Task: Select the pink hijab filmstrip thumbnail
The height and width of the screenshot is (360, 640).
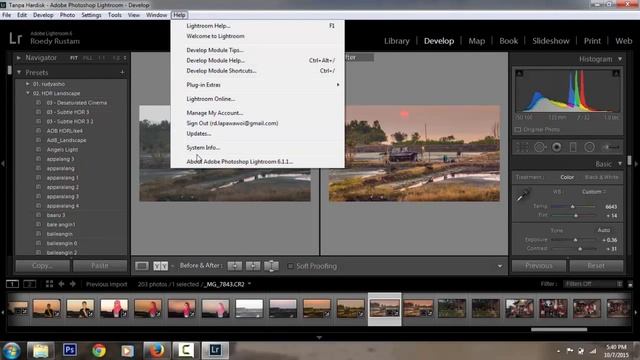Action: [114, 308]
